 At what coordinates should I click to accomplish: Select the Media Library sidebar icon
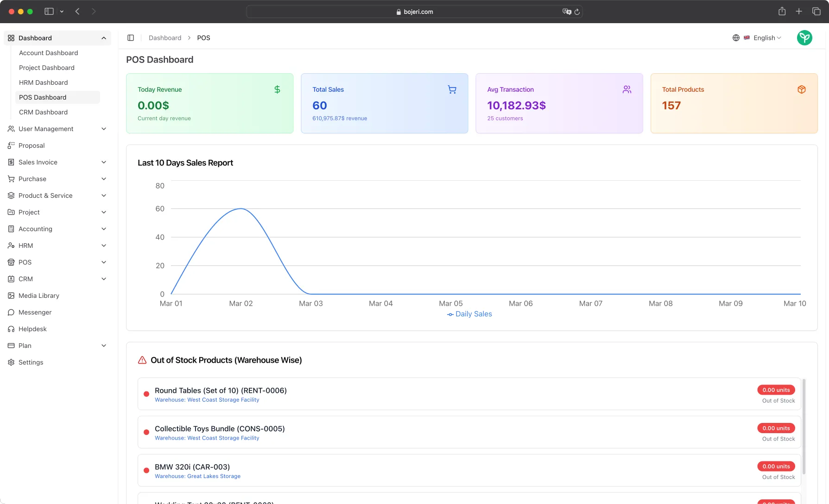(11, 295)
